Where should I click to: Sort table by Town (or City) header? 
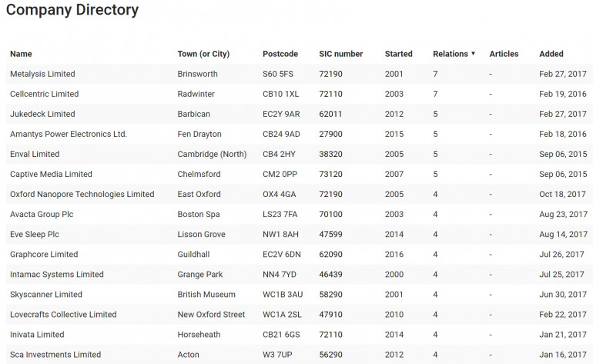pyautogui.click(x=203, y=54)
